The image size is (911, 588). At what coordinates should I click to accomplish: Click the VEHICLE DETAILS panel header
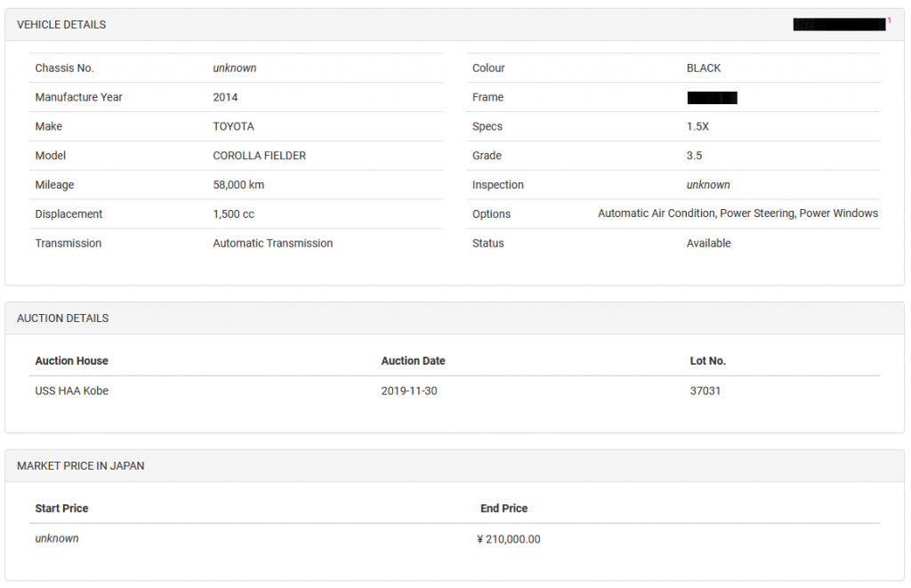61,25
